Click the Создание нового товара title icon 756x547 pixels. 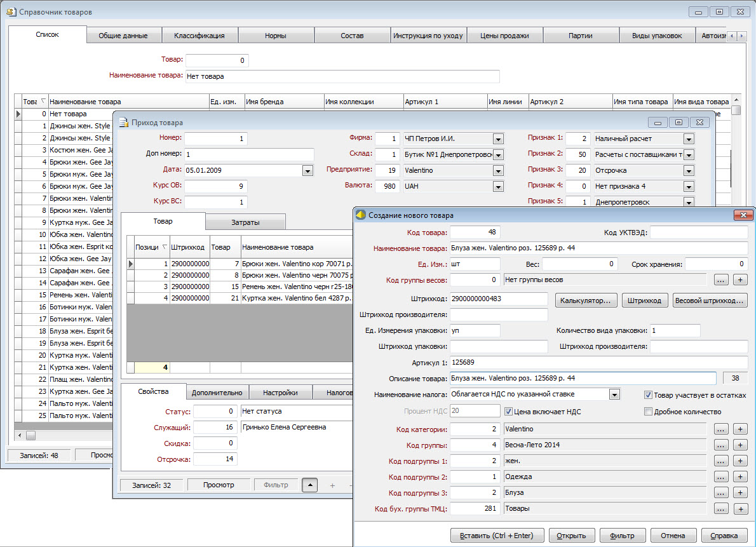[x=361, y=215]
